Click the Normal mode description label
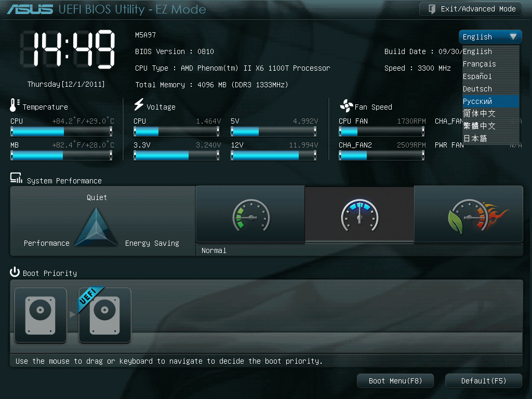532x399 pixels. (x=214, y=251)
